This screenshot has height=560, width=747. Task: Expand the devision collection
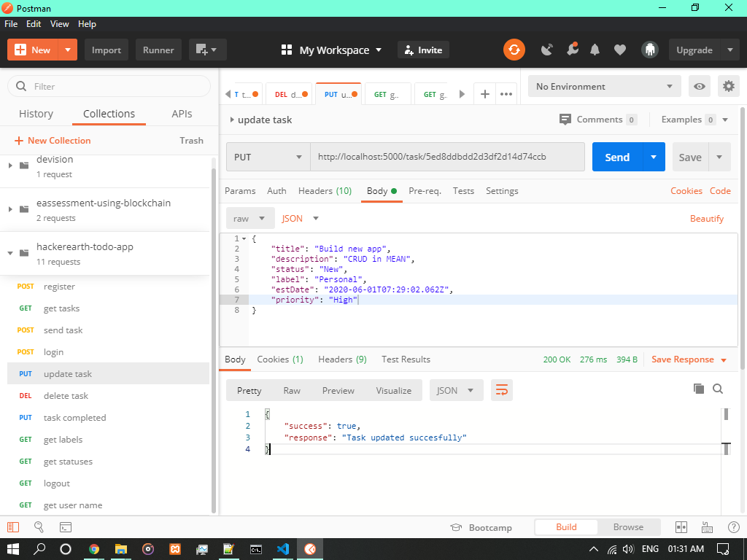pos(10,166)
